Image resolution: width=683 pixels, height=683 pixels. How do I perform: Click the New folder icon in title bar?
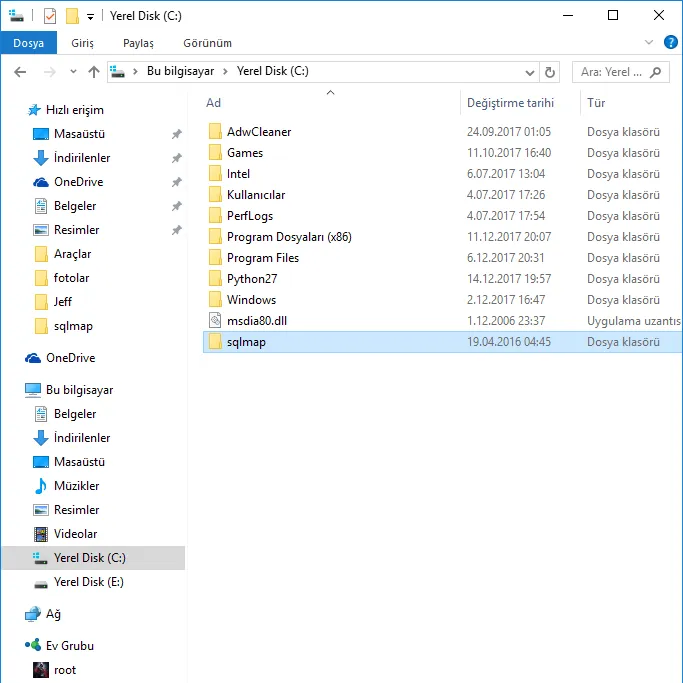click(x=72, y=16)
